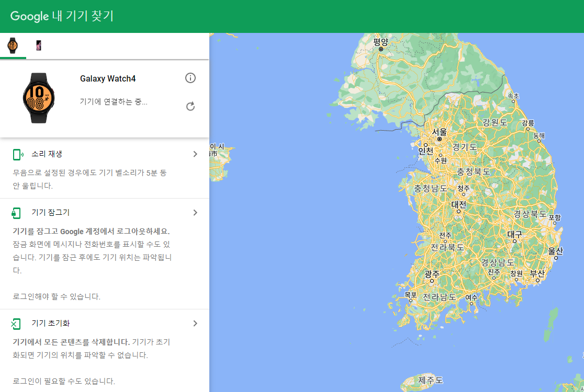Click the 포항 label on the map
Screen dimensions: 584x392
[555, 217]
